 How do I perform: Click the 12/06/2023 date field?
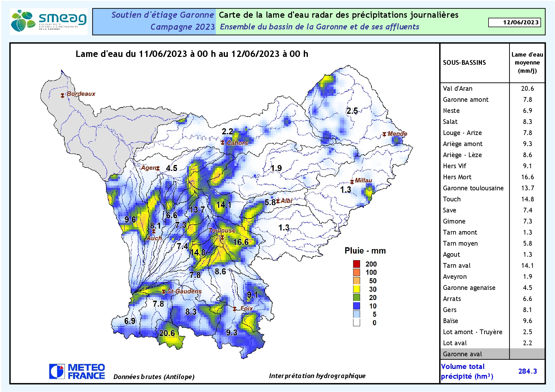[x=514, y=22]
